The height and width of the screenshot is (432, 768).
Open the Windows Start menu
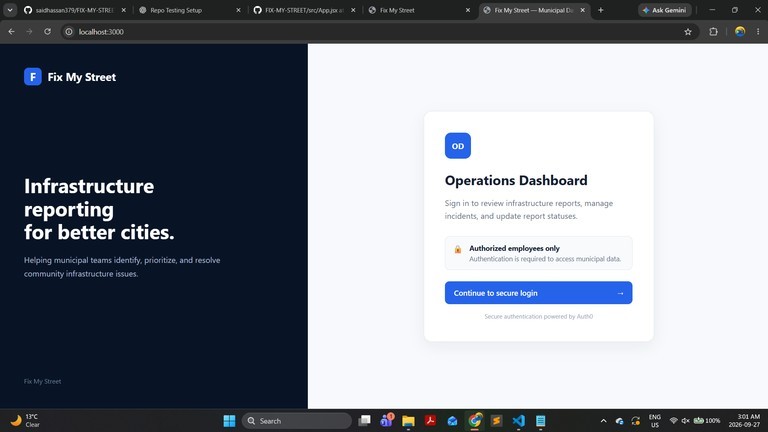point(229,421)
